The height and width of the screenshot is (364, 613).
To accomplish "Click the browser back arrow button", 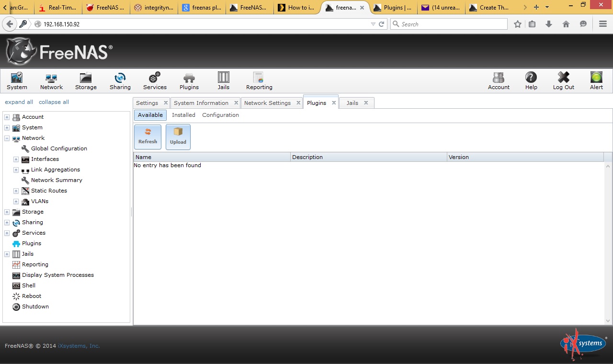I will click(x=10, y=24).
